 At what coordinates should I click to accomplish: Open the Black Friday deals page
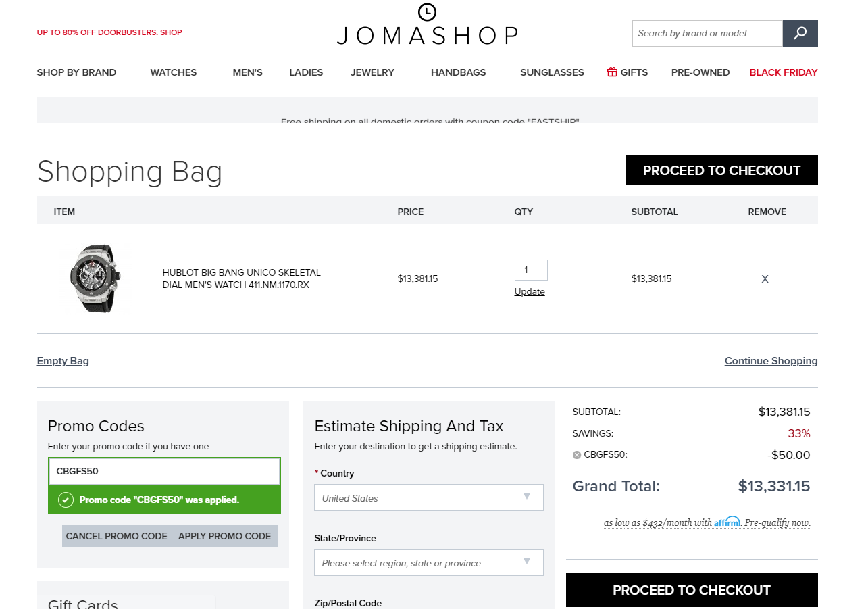click(784, 72)
